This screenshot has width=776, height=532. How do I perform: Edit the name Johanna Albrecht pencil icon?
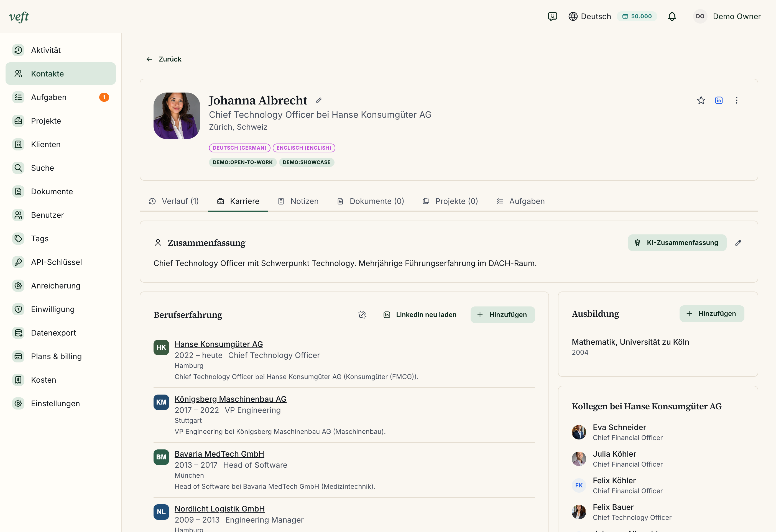click(318, 101)
